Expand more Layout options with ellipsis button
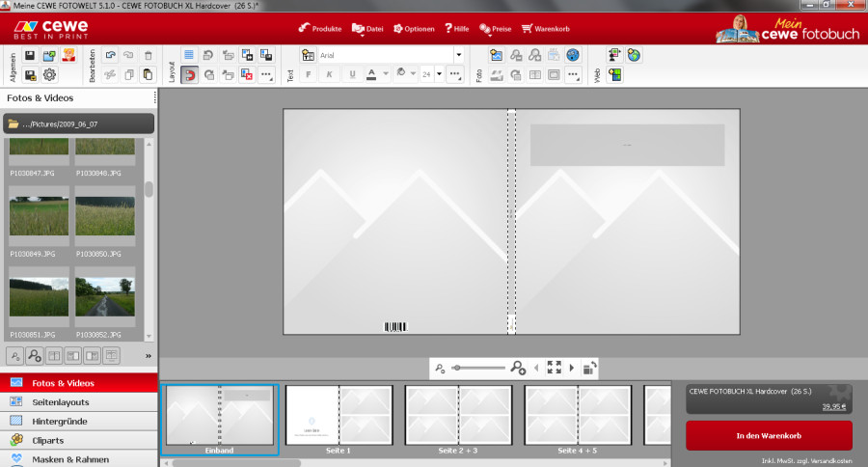 click(x=266, y=74)
